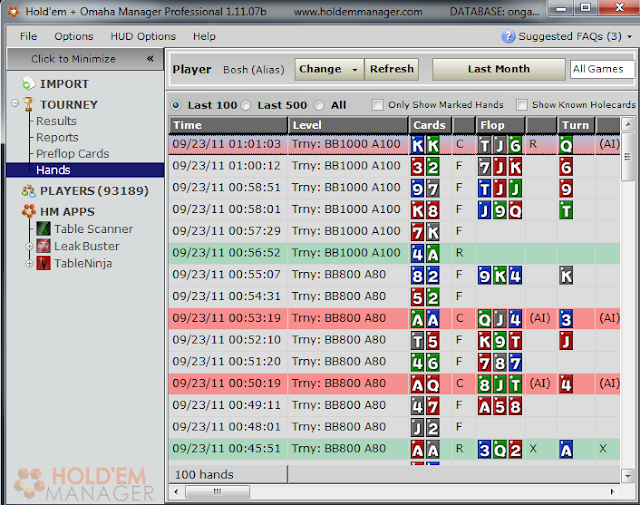
Task: Click the IMPORT icon in sidebar
Action: (28, 84)
